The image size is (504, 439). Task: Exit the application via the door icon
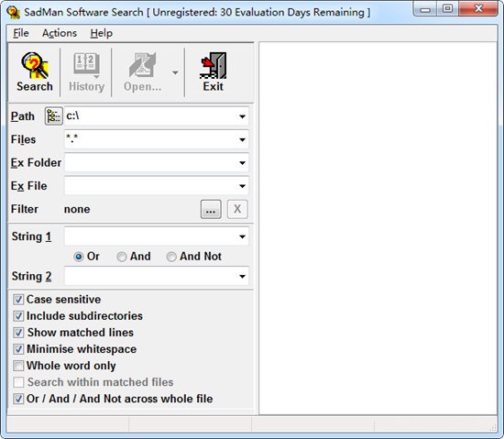[214, 66]
